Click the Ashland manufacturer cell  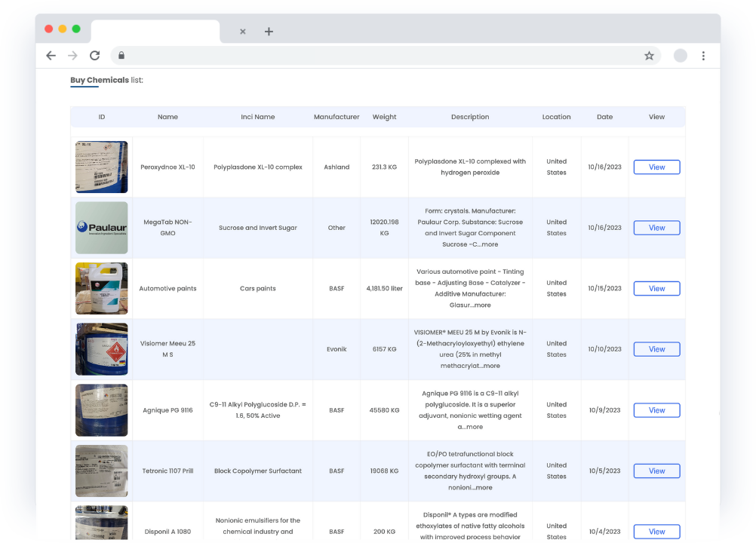337,167
